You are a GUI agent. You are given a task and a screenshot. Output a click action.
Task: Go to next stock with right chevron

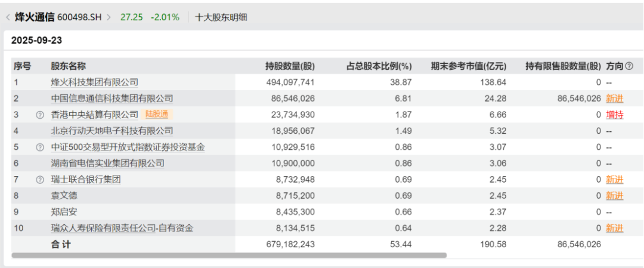(109, 17)
